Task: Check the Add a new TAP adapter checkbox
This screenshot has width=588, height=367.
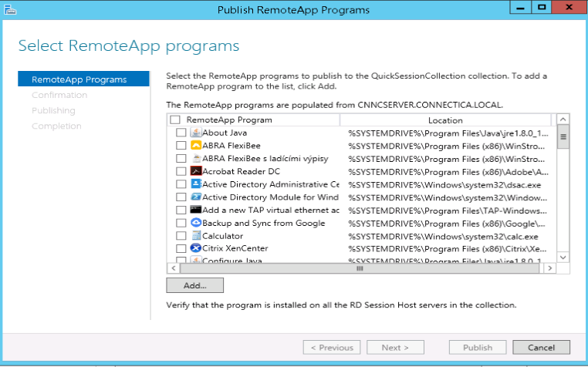Action: 181,210
